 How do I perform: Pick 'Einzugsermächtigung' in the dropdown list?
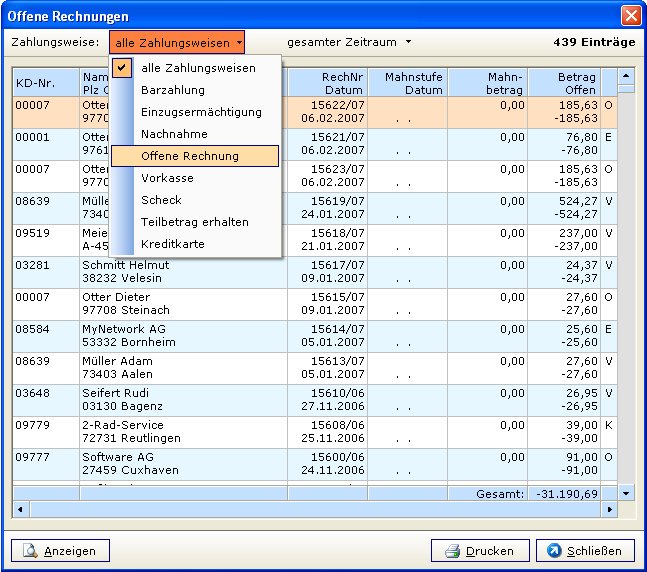pyautogui.click(x=201, y=112)
